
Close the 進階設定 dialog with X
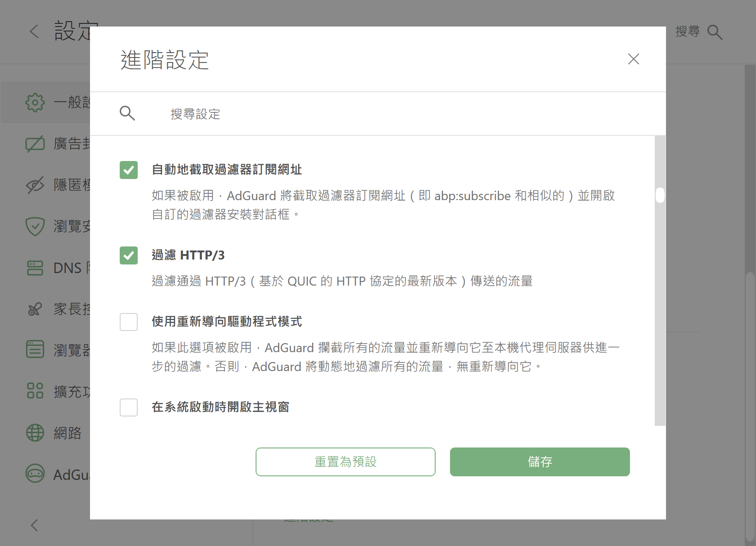pyautogui.click(x=633, y=59)
